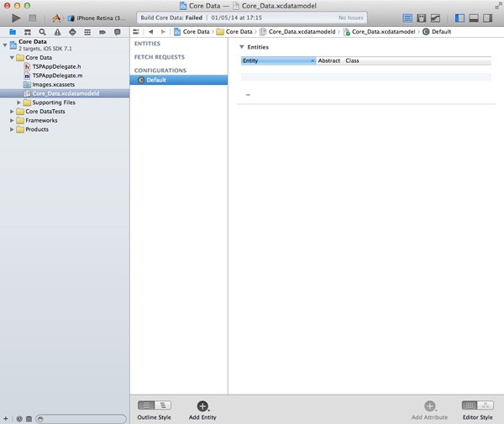Switch to list outline style
Screen dimensions: 504x424
146,406
